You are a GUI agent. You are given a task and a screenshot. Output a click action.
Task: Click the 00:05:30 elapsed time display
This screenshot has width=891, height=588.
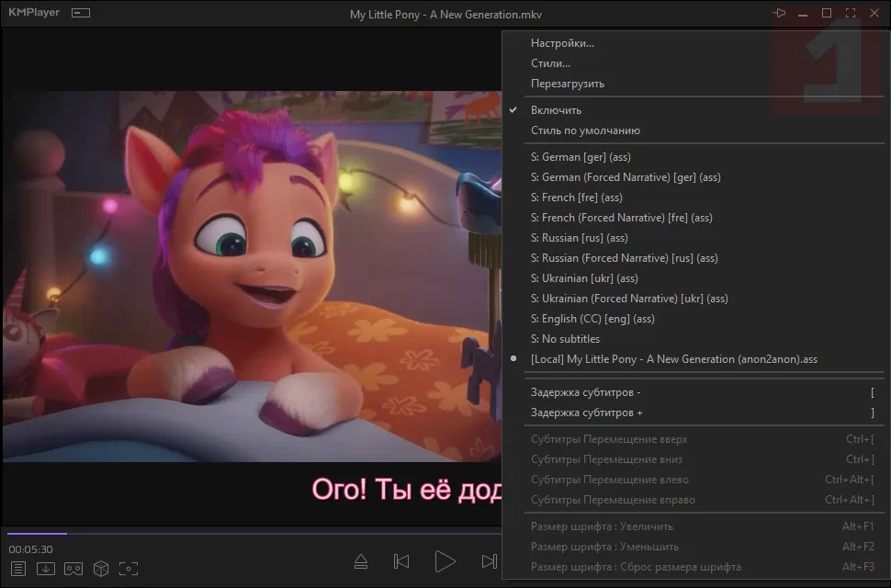tap(30, 549)
